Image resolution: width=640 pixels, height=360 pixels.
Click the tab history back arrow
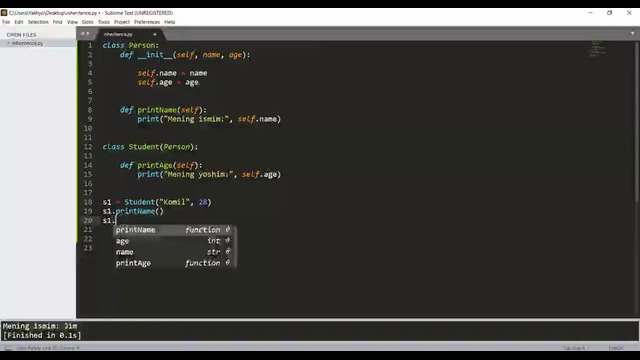point(82,33)
